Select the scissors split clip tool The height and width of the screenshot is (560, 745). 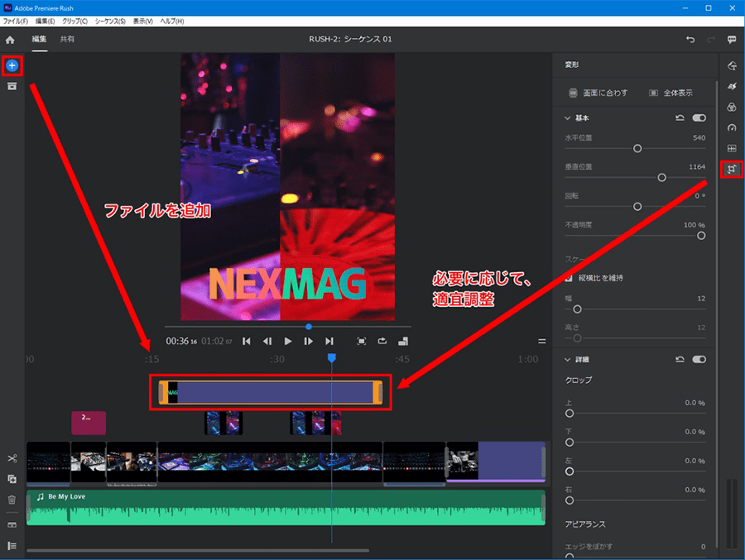(x=12, y=458)
